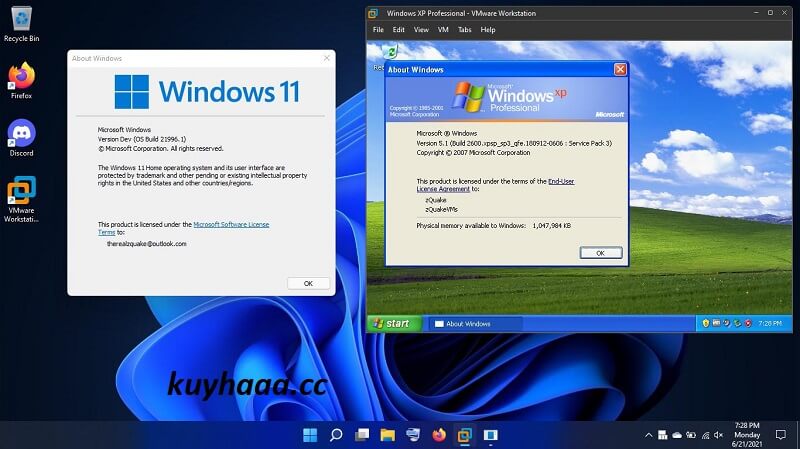Click the VMware Workstation title bar icon
The width and height of the screenshot is (800, 449).
pyautogui.click(x=373, y=13)
